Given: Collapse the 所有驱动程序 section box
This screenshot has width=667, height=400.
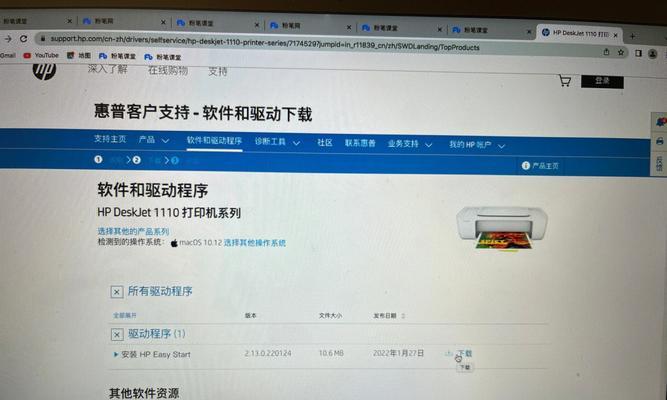Looking at the screenshot, I should 117,292.
